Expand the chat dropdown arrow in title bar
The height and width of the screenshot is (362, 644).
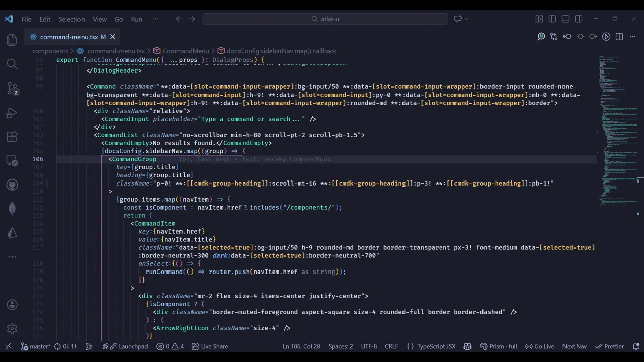(467, 19)
